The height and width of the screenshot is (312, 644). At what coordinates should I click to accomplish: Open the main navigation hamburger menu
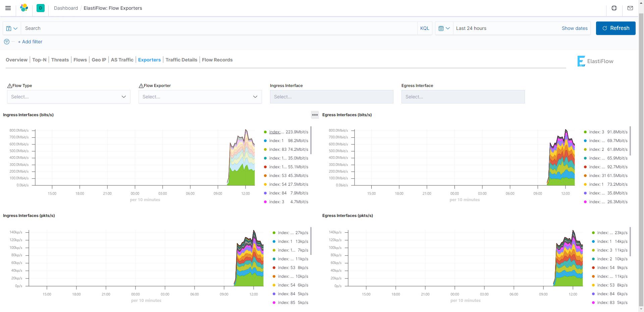point(8,8)
